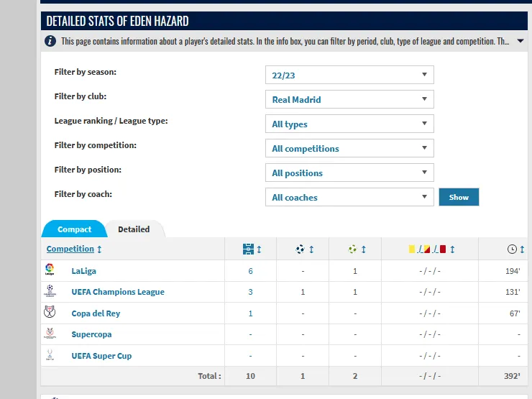The width and height of the screenshot is (532, 399).
Task: Click Copa del Rey minutes 67'
Action: point(515,313)
